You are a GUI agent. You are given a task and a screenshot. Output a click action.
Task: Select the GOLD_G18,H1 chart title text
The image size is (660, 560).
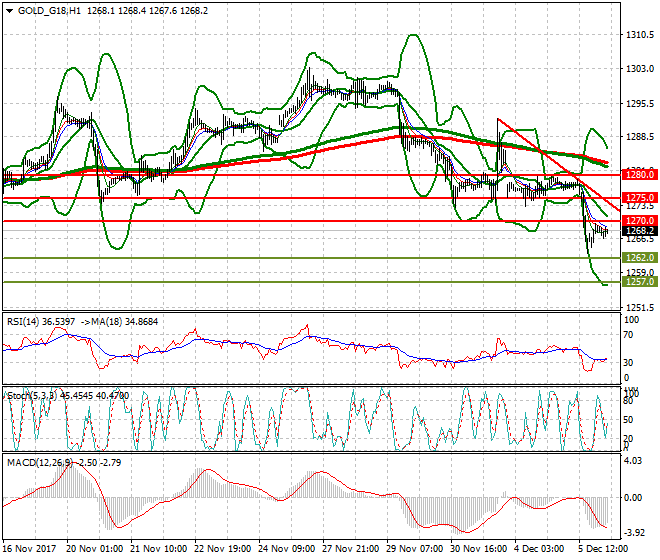49,11
